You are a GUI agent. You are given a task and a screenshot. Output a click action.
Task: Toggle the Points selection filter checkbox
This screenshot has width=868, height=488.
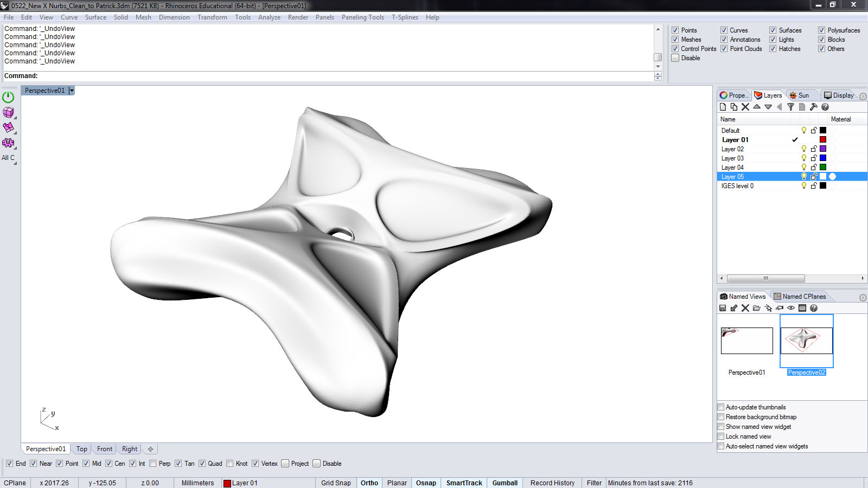(x=675, y=30)
